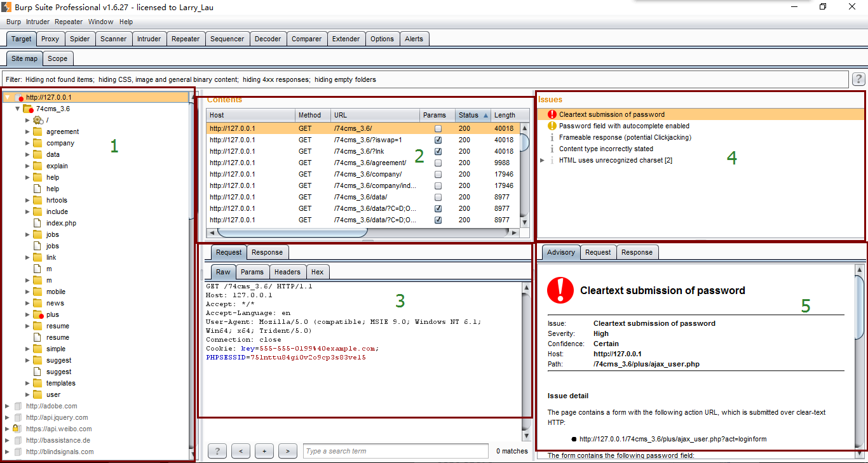Click the index.php file icon
The height and width of the screenshot is (463, 868).
coord(37,223)
